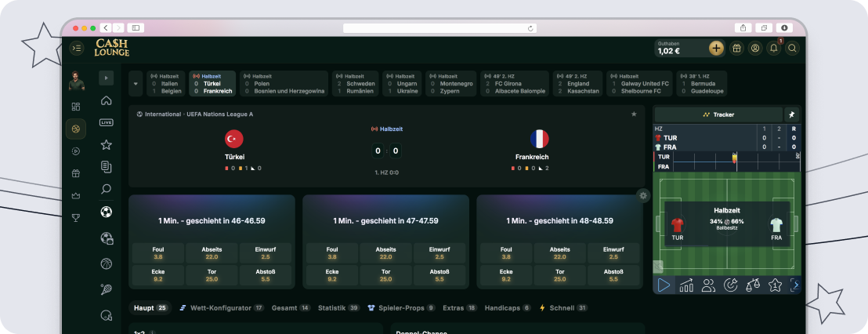Select the Ungarn vs Ukraine match
This screenshot has width=868, height=334.
point(402,84)
